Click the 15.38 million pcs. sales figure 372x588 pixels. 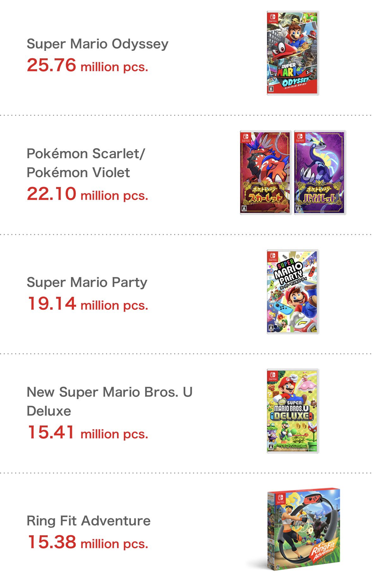click(87, 543)
